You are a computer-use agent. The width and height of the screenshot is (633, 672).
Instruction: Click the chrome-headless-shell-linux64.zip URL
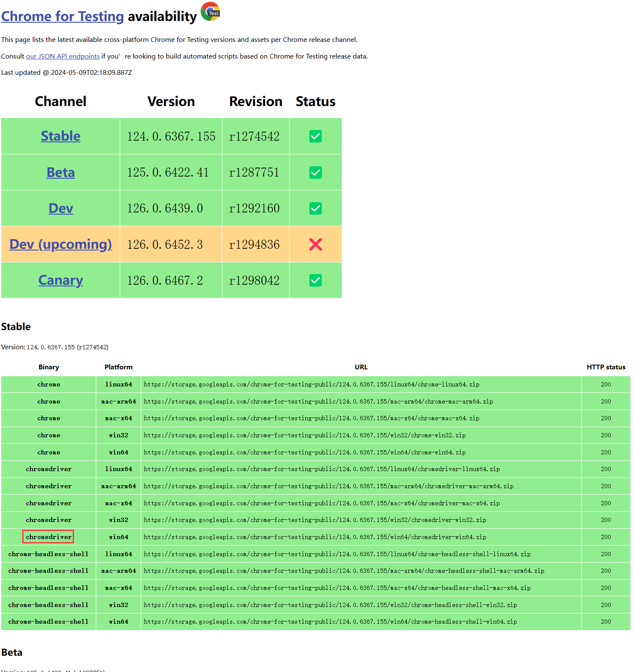(337, 554)
